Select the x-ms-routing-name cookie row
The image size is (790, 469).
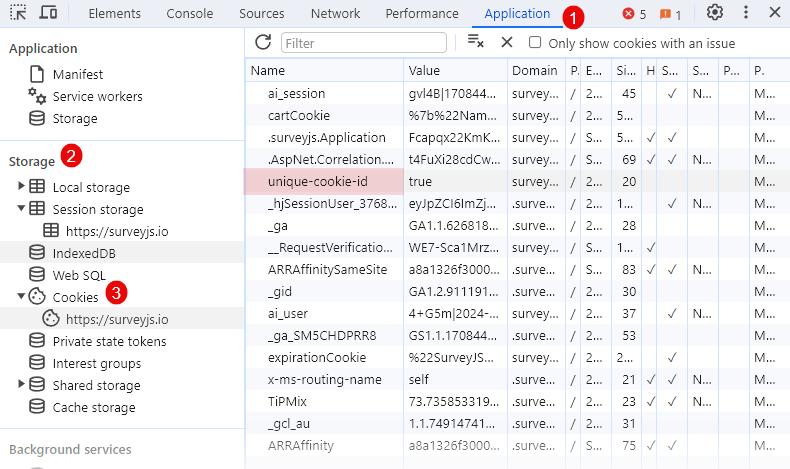pyautogui.click(x=517, y=379)
